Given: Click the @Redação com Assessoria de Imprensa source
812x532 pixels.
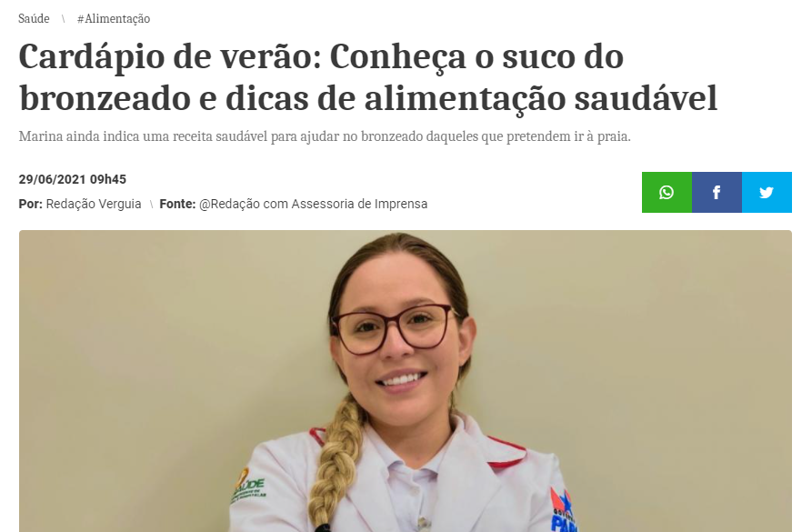Looking at the screenshot, I should coord(314,204).
